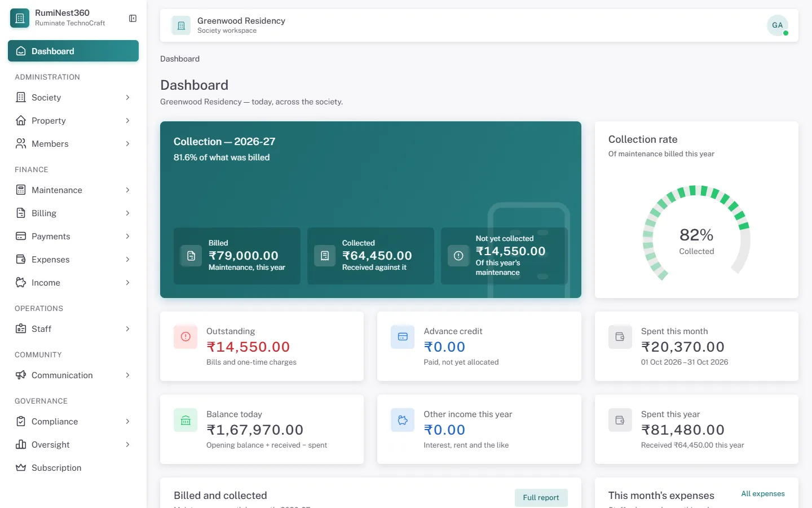Collapse sidebar using the panel toggle icon

point(133,19)
